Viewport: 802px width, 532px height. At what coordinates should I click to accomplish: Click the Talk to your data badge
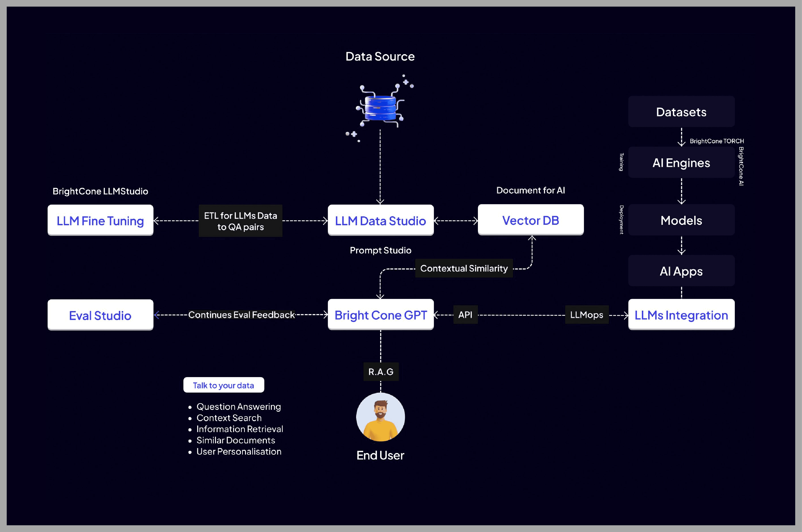coord(224,385)
